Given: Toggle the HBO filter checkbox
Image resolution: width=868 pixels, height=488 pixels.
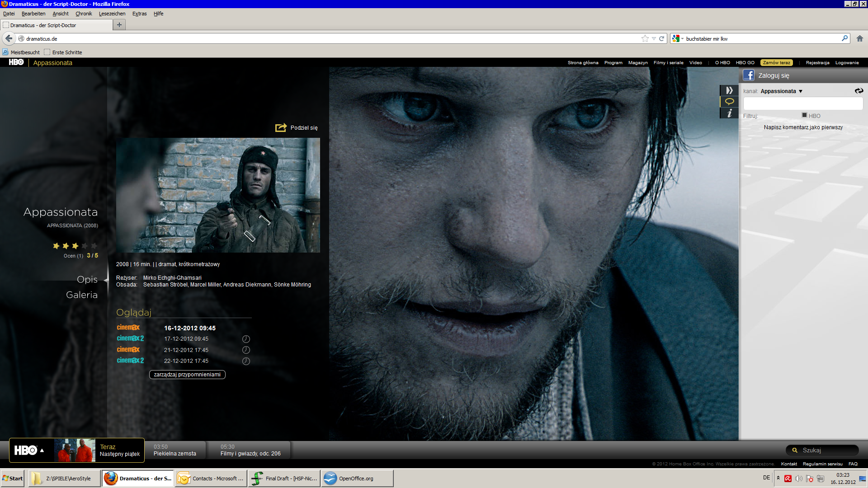Looking at the screenshot, I should point(804,116).
